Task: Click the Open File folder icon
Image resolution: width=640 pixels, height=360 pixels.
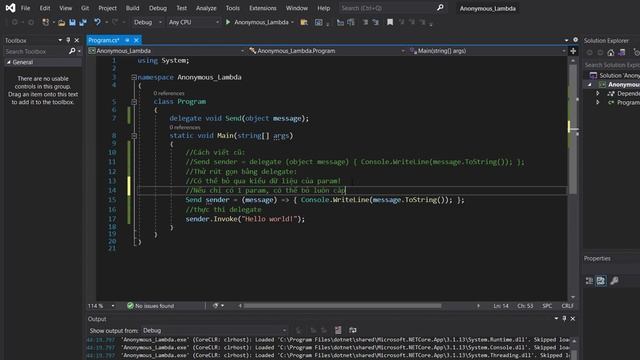Action: 61,22
